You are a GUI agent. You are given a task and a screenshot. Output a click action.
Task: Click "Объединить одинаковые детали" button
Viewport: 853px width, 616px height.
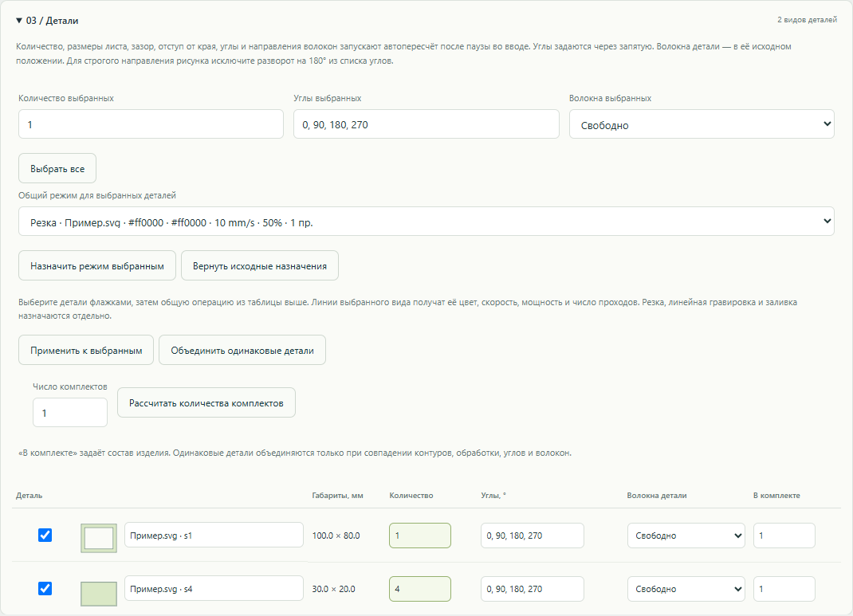pos(242,350)
